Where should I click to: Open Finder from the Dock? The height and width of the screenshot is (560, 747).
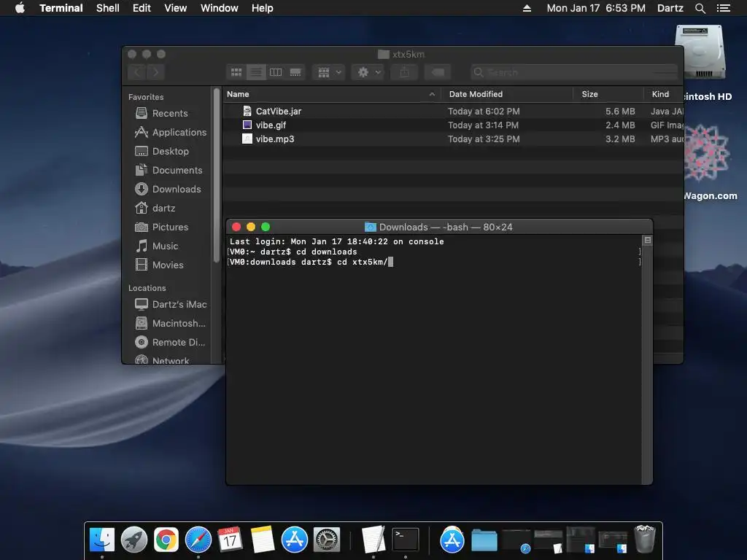[102, 540]
